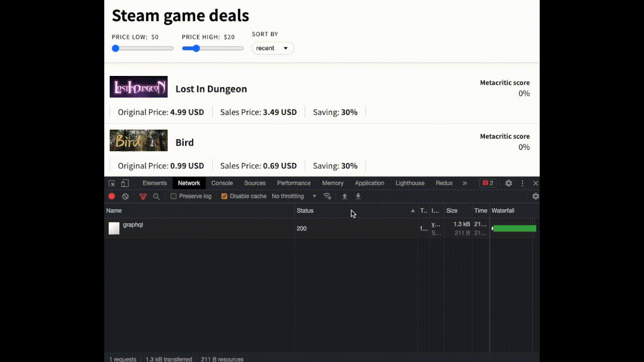
Task: Close the DevTools panel
Action: [535, 183]
